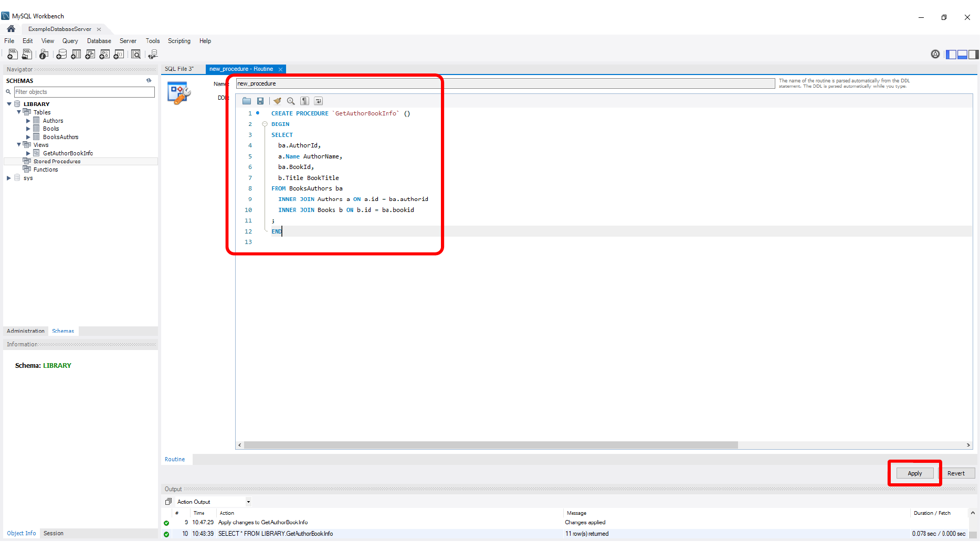Beautify SQL with broom icon
This screenshot has height=551, width=980.
(277, 101)
